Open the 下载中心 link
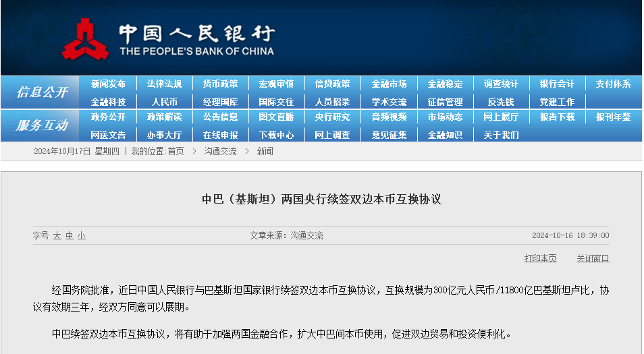The height and width of the screenshot is (354, 644). click(x=276, y=135)
